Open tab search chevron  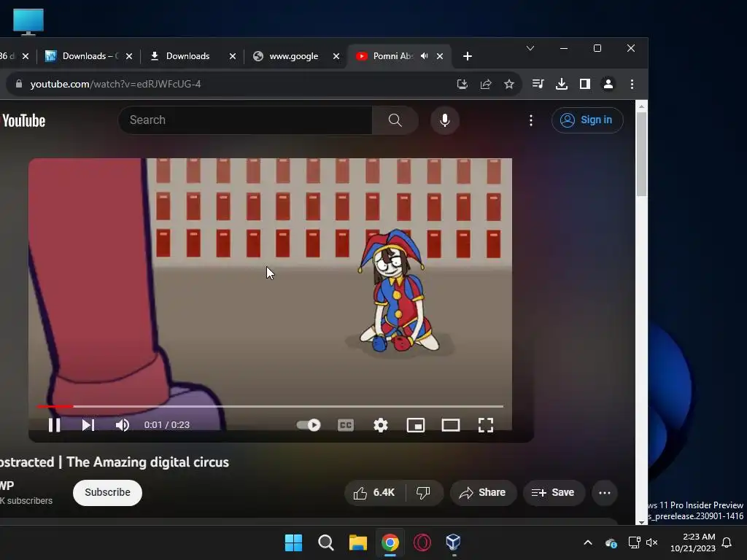click(530, 49)
